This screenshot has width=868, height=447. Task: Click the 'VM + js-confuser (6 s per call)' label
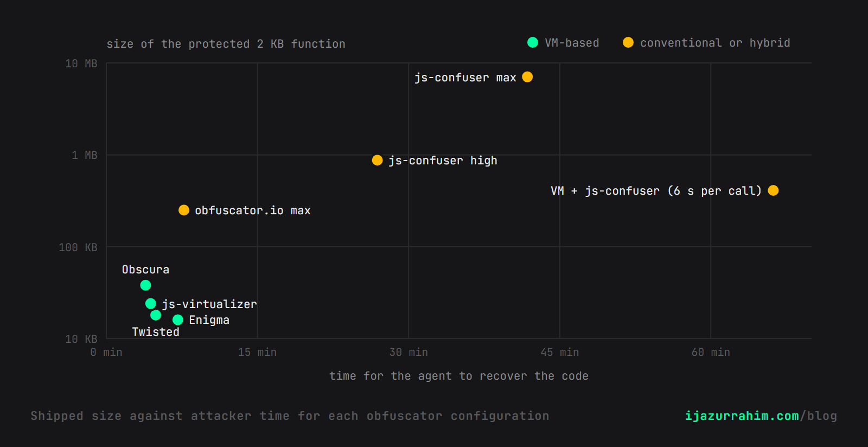[656, 191]
